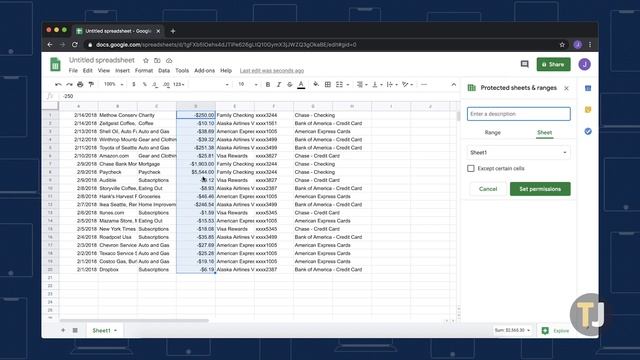
Task: Toggle strikethrough formatting
Action: 290,84
